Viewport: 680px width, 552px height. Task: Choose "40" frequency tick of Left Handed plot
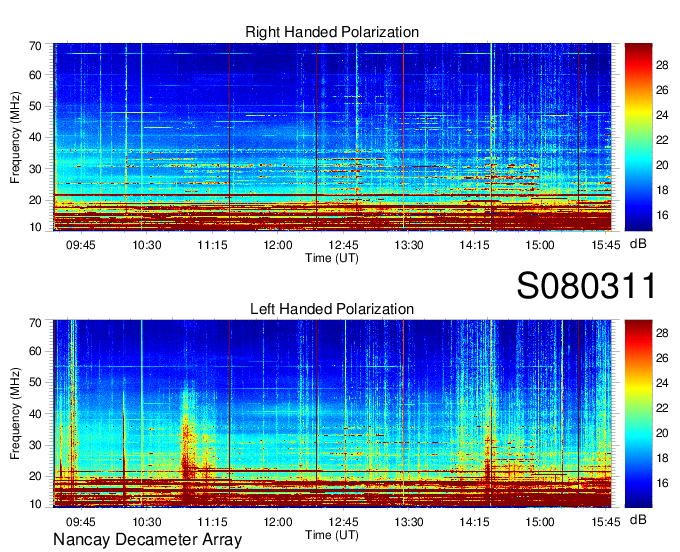[x=35, y=414]
